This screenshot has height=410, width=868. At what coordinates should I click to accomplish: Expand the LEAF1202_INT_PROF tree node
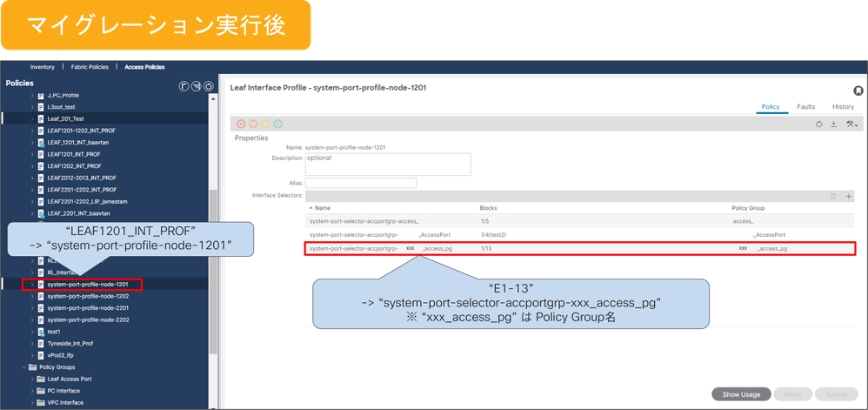[32, 166]
